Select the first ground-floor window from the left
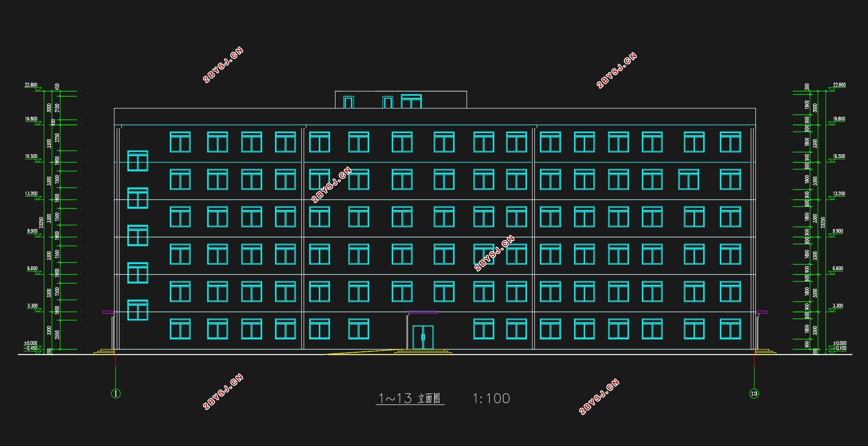Screen dimensions: 868x446 click(x=180, y=329)
